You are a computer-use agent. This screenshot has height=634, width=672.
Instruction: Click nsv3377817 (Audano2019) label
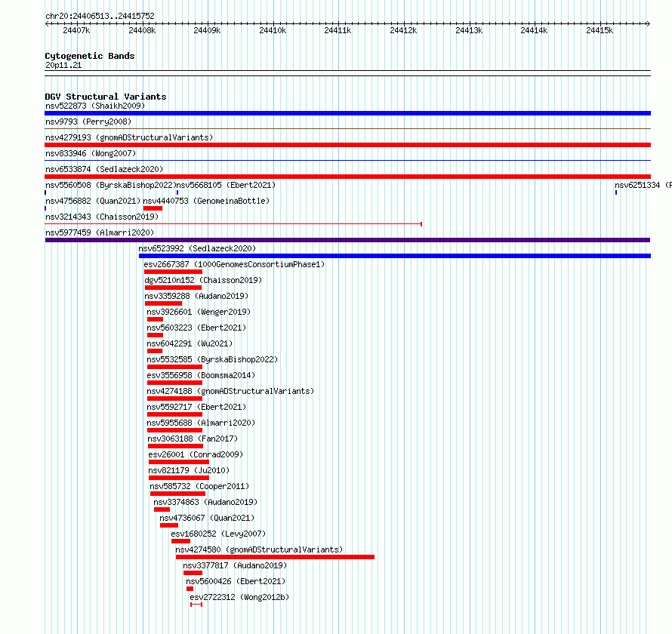pyautogui.click(x=235, y=565)
